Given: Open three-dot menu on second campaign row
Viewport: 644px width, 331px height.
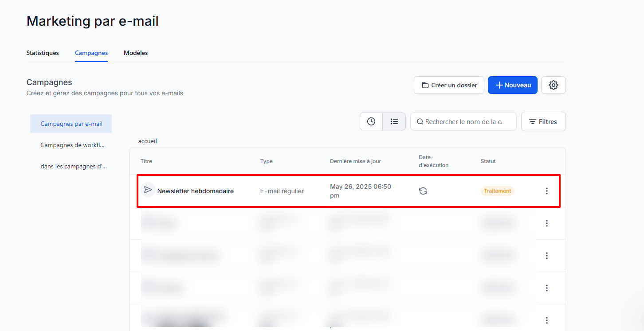Looking at the screenshot, I should pos(546,223).
